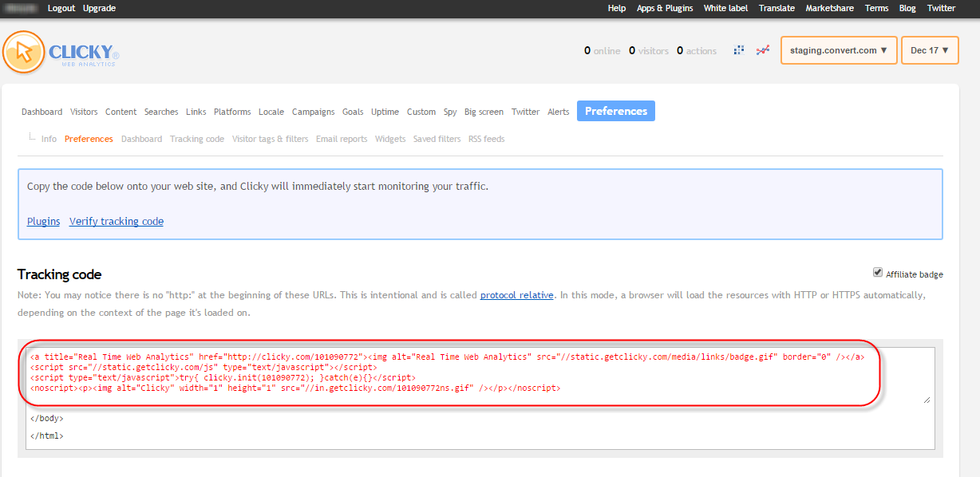The image size is (980, 477).
Task: Open the Dec 17 date dropdown
Action: pos(929,49)
